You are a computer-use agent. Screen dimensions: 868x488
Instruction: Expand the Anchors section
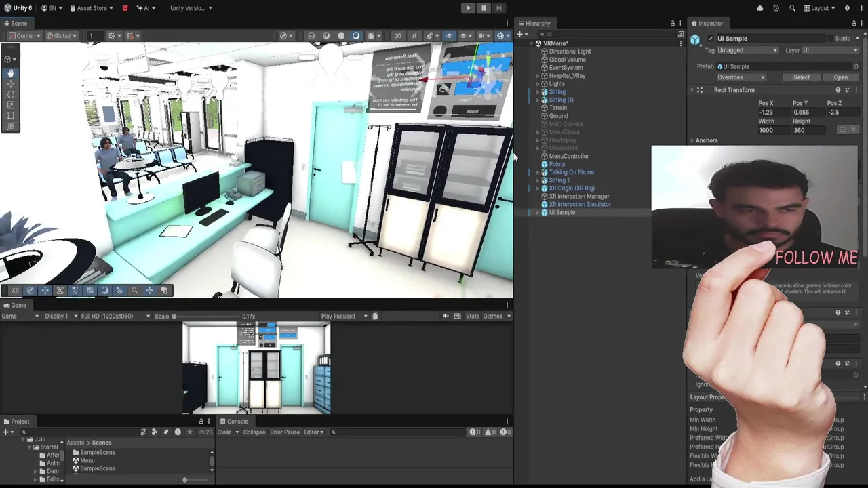click(692, 140)
